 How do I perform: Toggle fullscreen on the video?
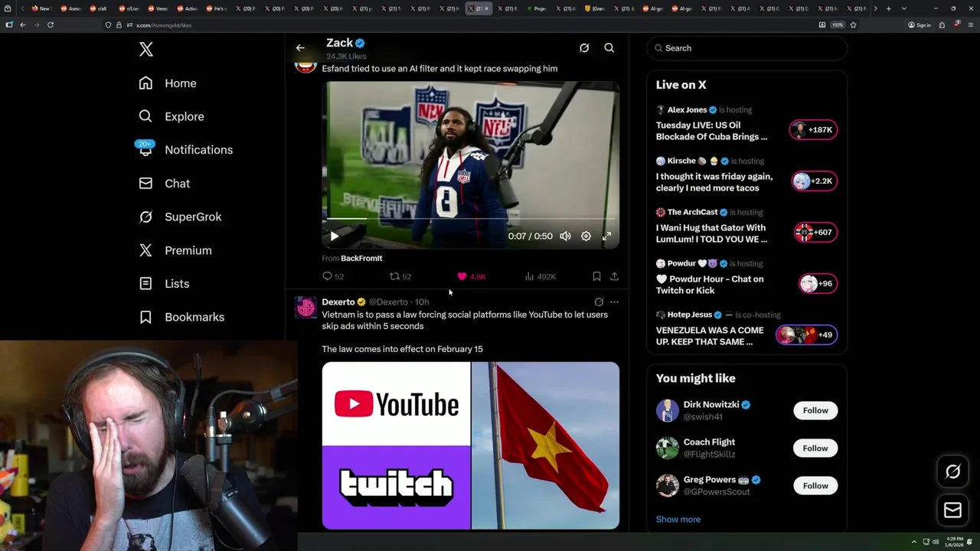click(606, 236)
